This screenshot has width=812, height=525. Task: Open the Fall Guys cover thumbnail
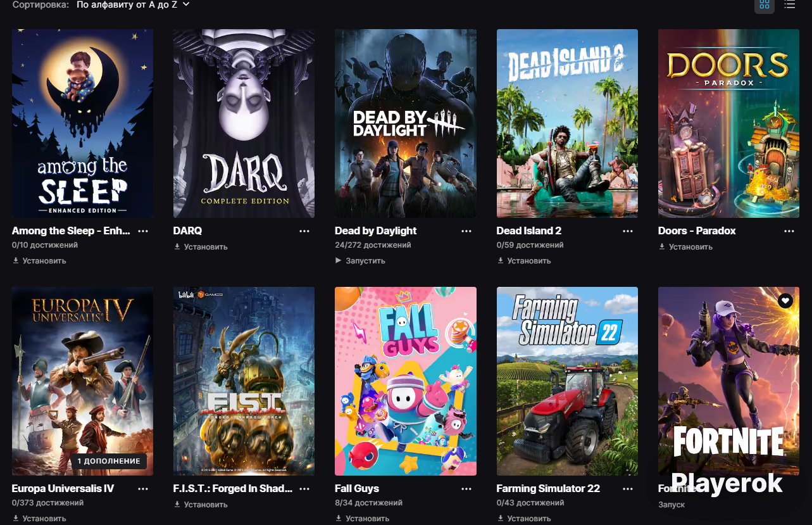click(x=406, y=381)
